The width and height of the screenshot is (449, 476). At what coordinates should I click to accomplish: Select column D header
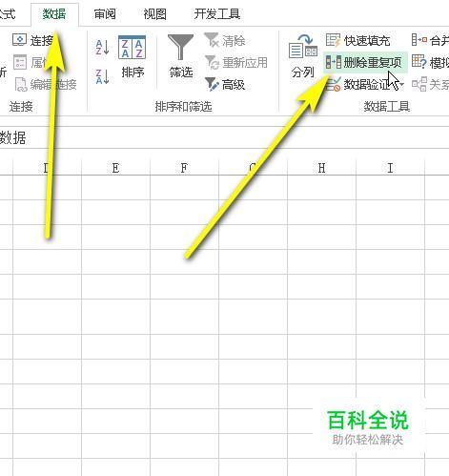(47, 168)
